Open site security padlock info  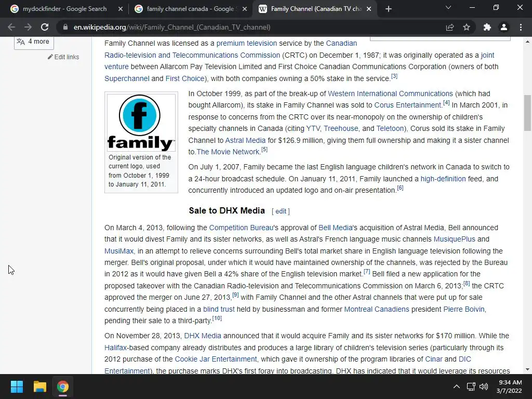[65, 27]
